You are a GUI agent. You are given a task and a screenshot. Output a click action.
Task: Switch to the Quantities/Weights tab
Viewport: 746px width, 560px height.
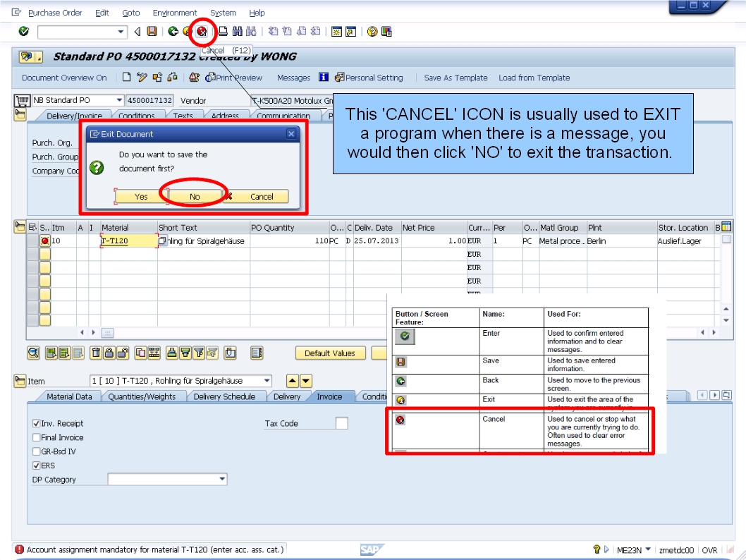(142, 396)
